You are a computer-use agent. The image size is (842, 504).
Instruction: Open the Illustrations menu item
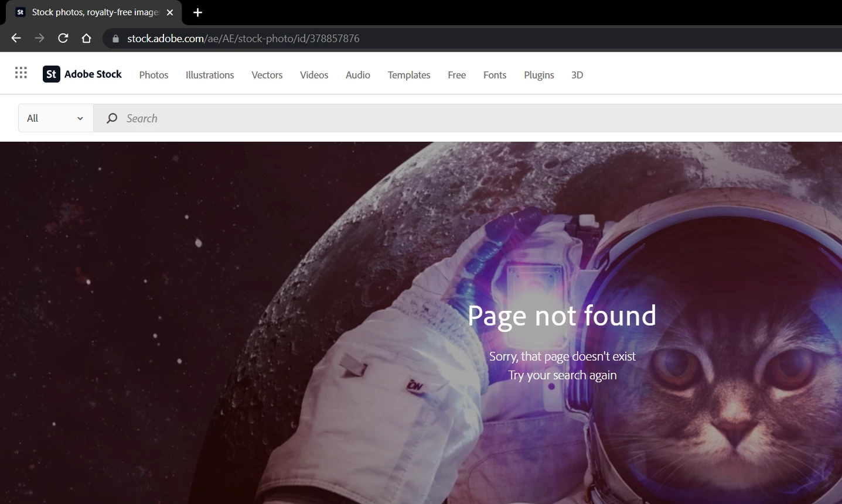tap(210, 75)
